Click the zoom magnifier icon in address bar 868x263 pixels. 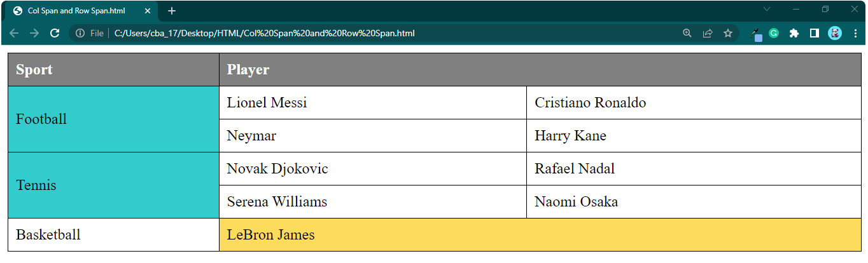pos(687,33)
